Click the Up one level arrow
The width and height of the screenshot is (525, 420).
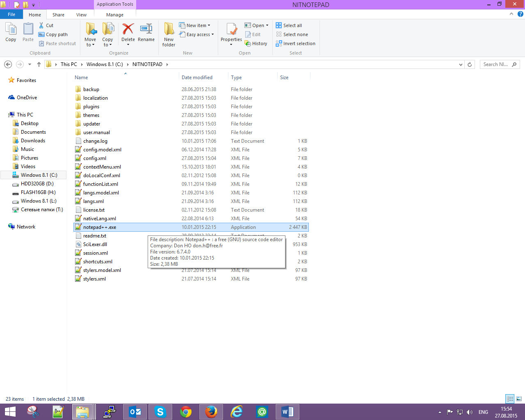[x=39, y=64]
